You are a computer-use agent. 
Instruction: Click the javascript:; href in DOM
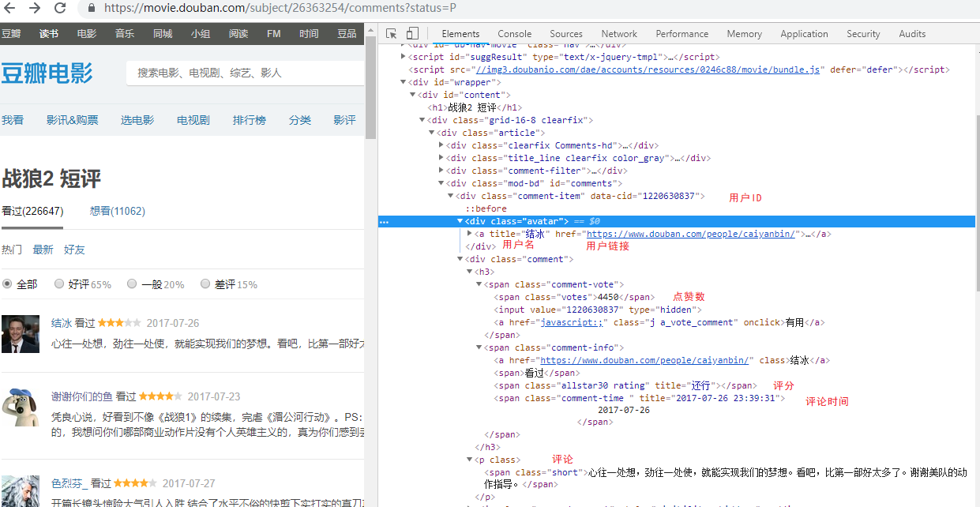572,322
